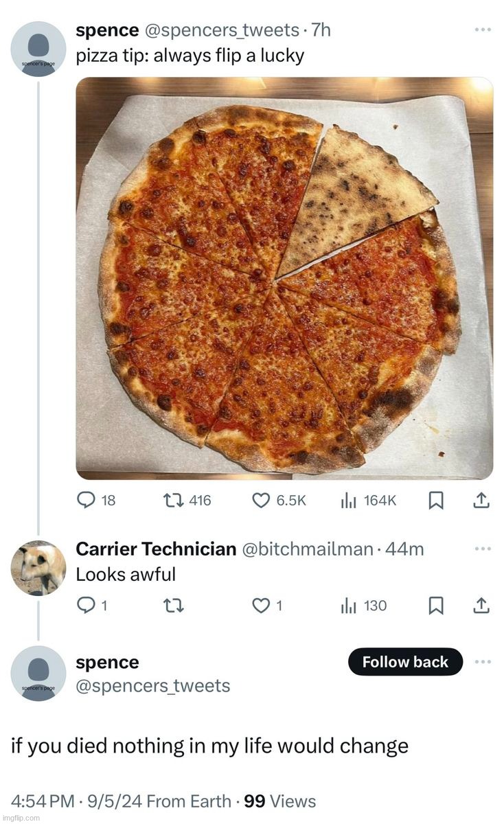
Task: Open more options beside Follow back
Action: click(x=483, y=662)
